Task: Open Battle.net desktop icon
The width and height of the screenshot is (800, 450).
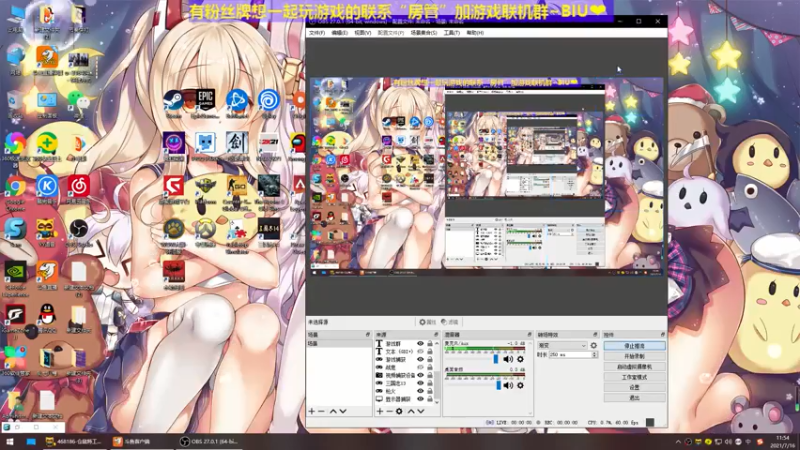Action: tap(237, 103)
